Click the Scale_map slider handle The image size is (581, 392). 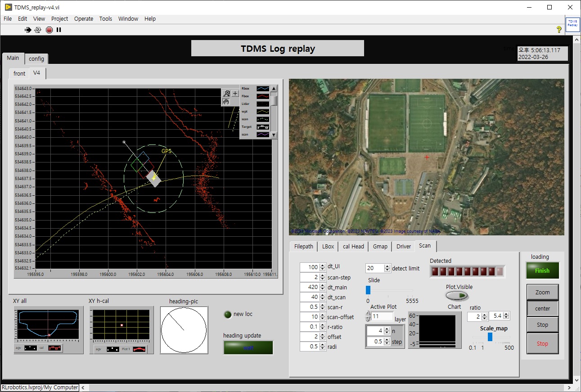click(490, 337)
